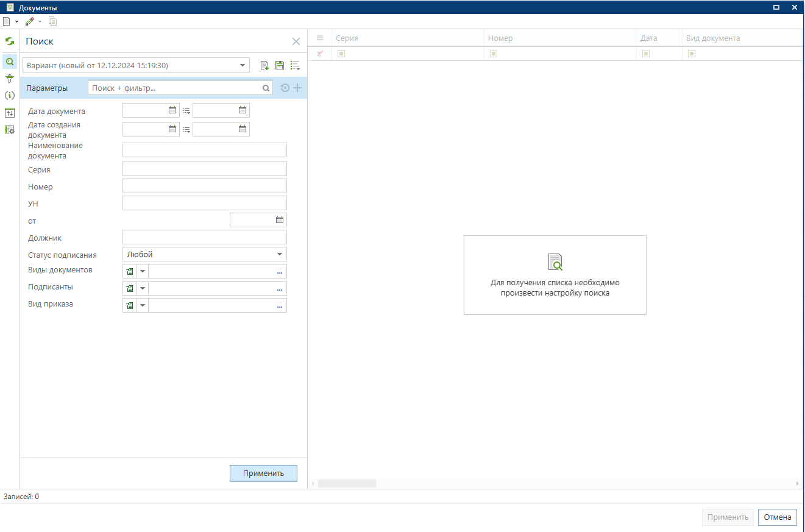This screenshot has height=532, width=805.
Task: Open the variant list options icon
Action: (x=295, y=65)
